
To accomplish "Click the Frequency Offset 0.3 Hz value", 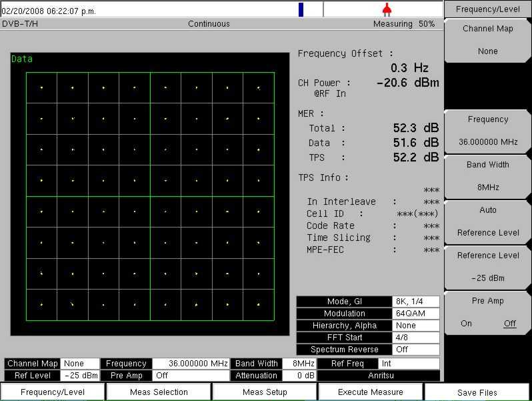I will 409,68.
